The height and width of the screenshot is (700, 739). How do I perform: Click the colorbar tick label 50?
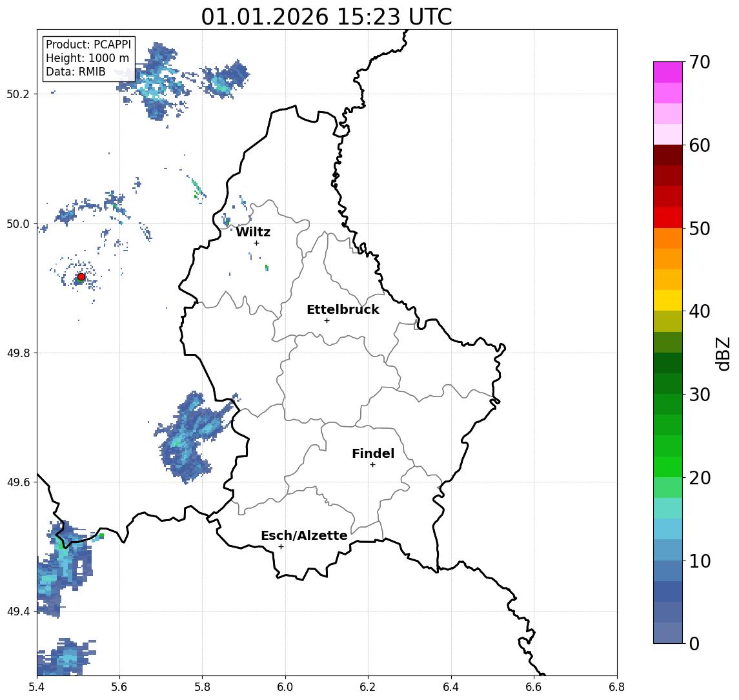pyautogui.click(x=700, y=229)
